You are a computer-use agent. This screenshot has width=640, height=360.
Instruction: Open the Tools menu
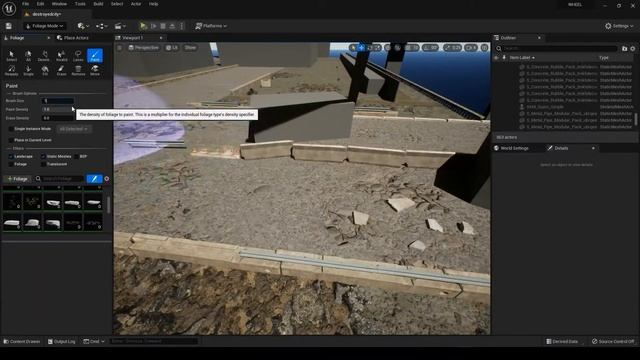tap(80, 4)
